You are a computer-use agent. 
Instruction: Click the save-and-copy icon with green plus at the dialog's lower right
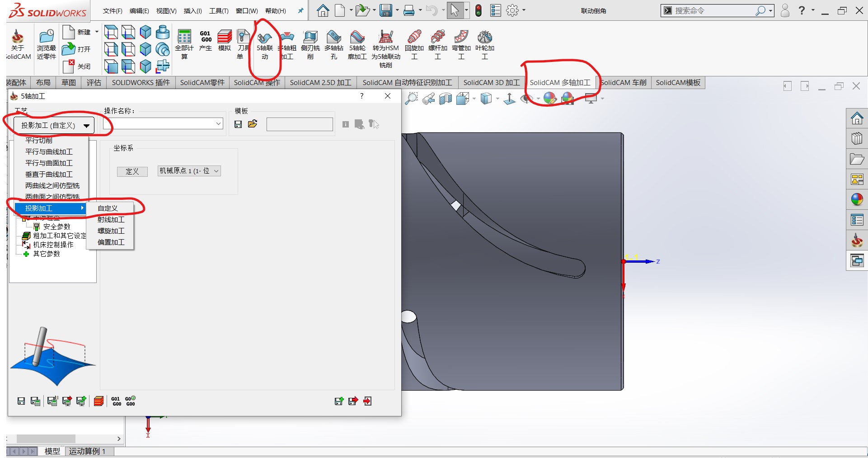point(339,401)
